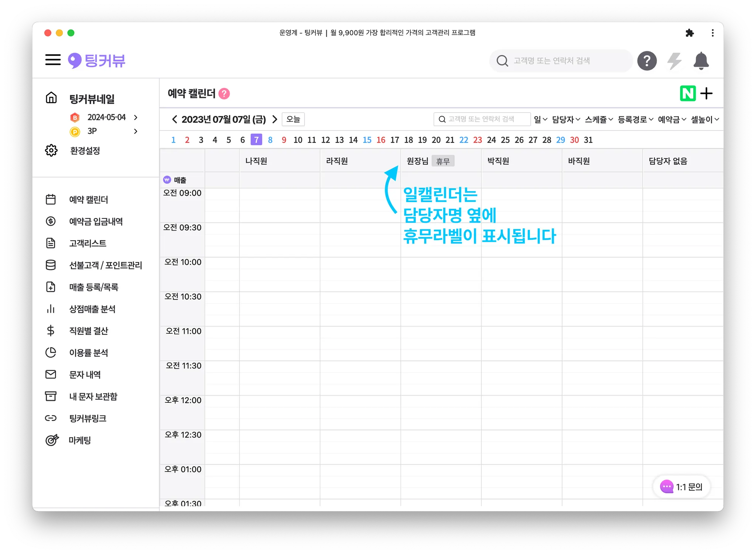Click the lightning bolt icon

pyautogui.click(x=674, y=61)
